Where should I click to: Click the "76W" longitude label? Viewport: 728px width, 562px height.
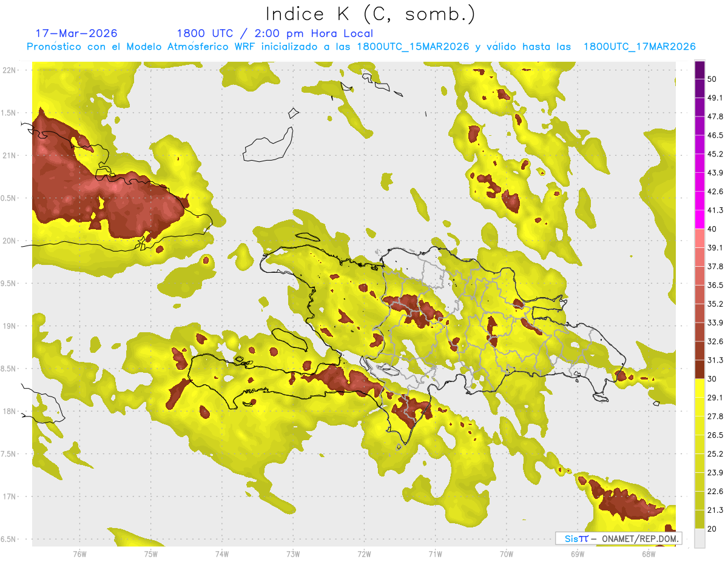[x=79, y=554]
